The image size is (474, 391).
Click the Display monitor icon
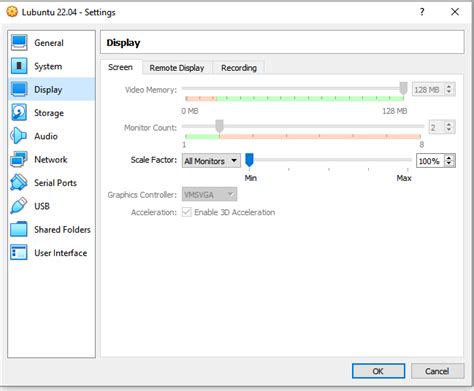tap(19, 89)
